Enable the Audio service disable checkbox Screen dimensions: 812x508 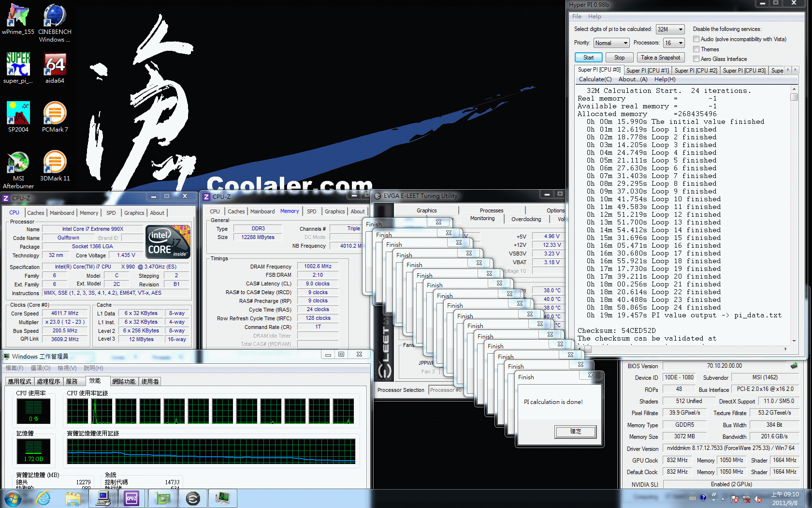click(x=696, y=39)
